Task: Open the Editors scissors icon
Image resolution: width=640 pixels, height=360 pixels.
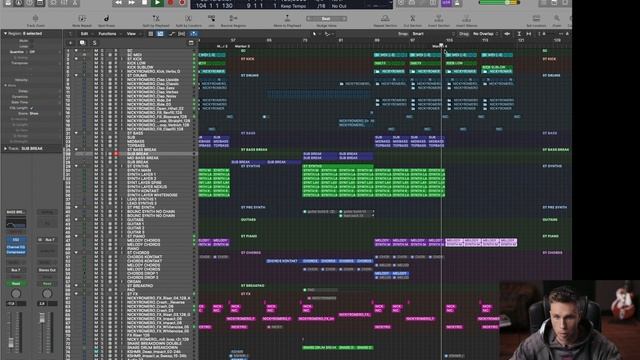Action: (75, 3)
